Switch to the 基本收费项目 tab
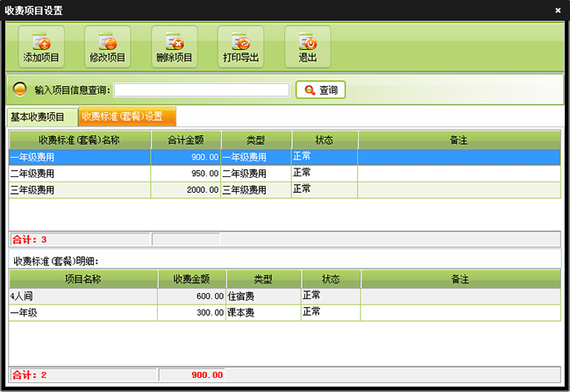This screenshot has height=392, width=570. point(38,117)
